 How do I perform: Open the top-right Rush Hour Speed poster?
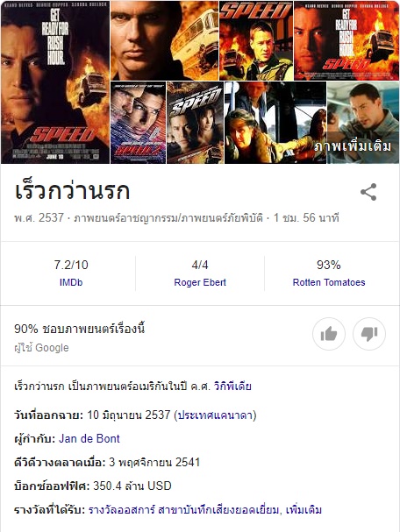[x=346, y=40]
